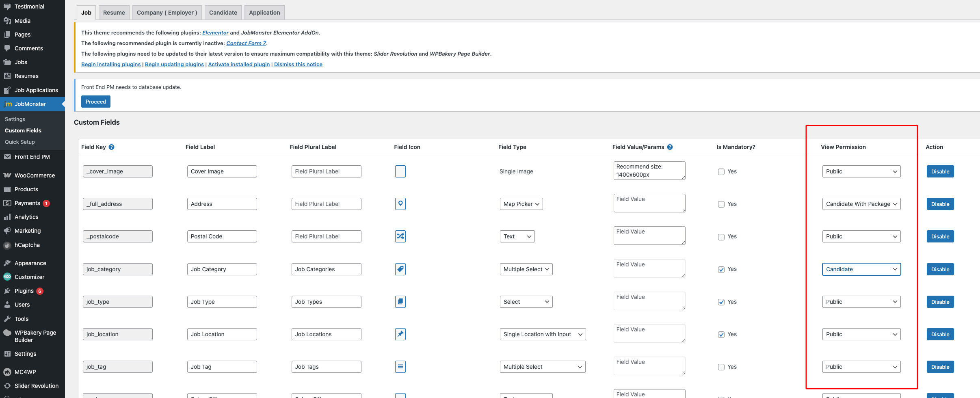Uncheck mandatory for job_category

721,269
